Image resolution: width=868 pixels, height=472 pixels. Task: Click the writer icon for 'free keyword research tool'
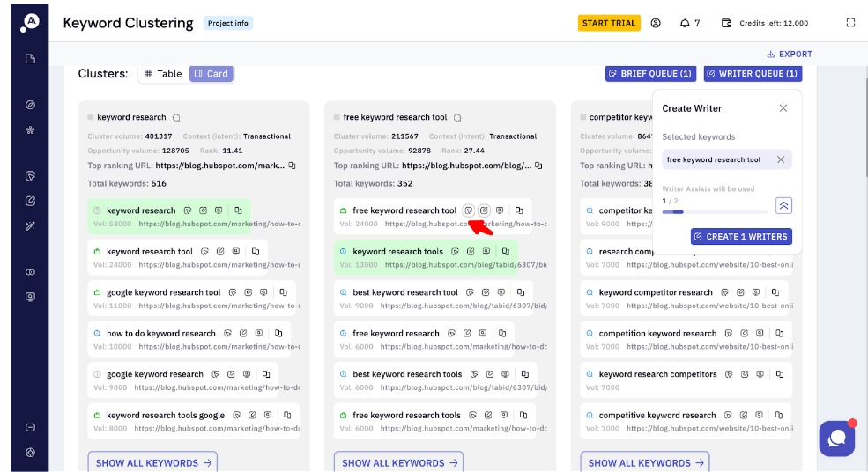click(484, 210)
